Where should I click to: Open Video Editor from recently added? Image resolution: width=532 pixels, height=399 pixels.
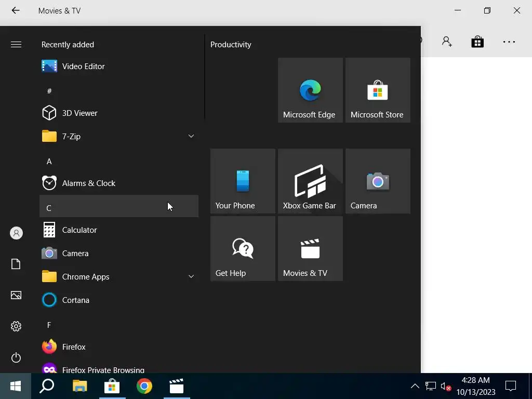coord(119,66)
